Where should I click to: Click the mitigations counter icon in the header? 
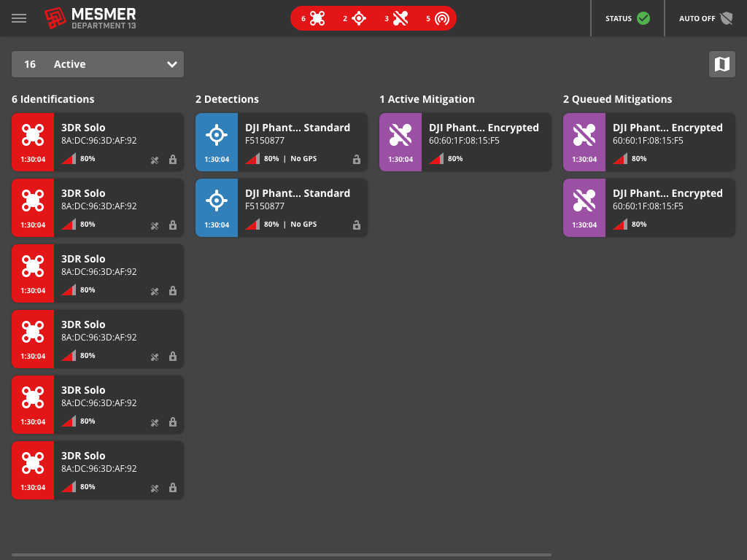(x=401, y=18)
